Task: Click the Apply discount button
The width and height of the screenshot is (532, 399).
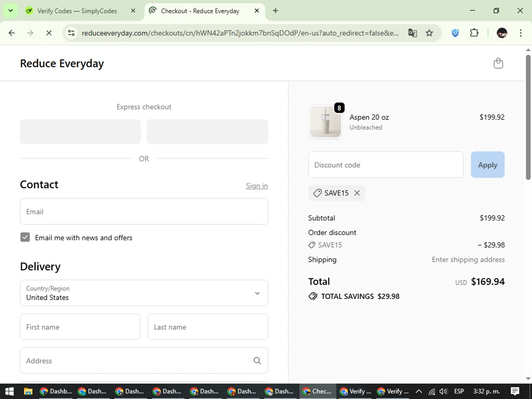Action: pos(488,165)
